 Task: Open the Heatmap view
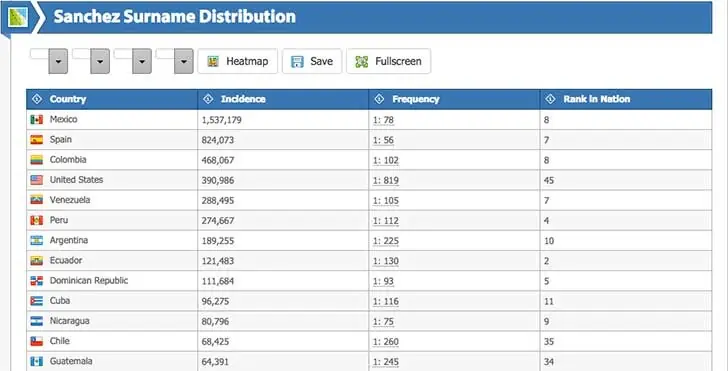point(238,61)
